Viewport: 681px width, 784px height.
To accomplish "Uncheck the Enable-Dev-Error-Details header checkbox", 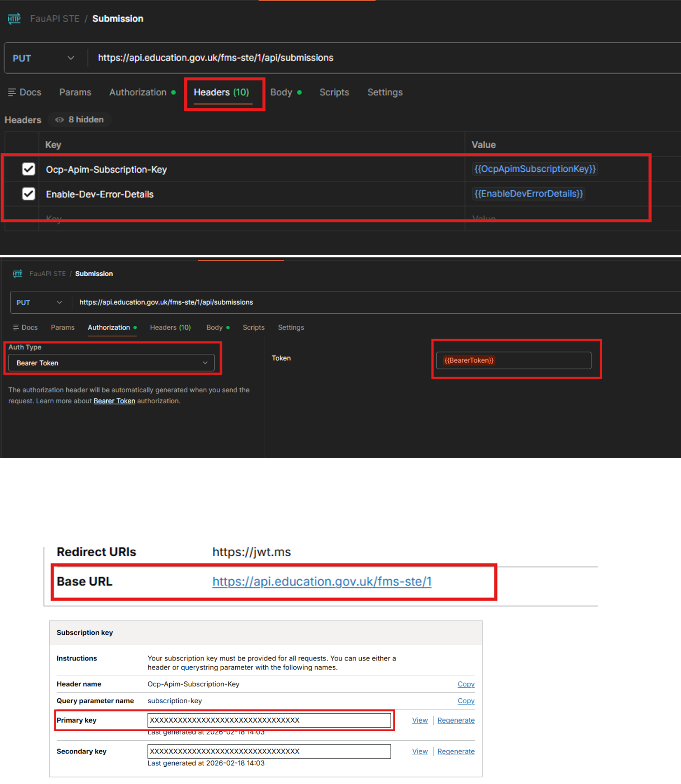I will [x=28, y=194].
